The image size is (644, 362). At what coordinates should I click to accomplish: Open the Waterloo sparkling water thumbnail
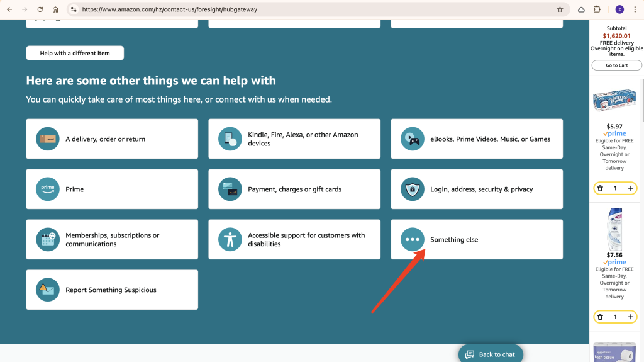coord(614,100)
